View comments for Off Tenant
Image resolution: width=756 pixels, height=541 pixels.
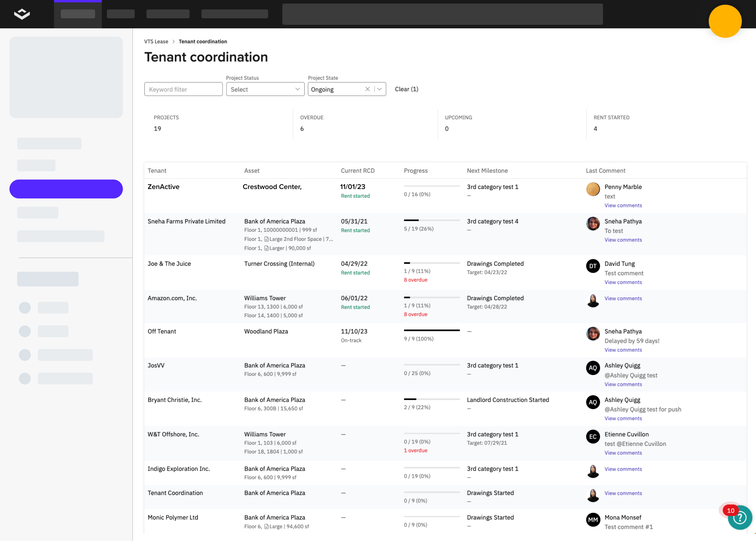tap(623, 350)
